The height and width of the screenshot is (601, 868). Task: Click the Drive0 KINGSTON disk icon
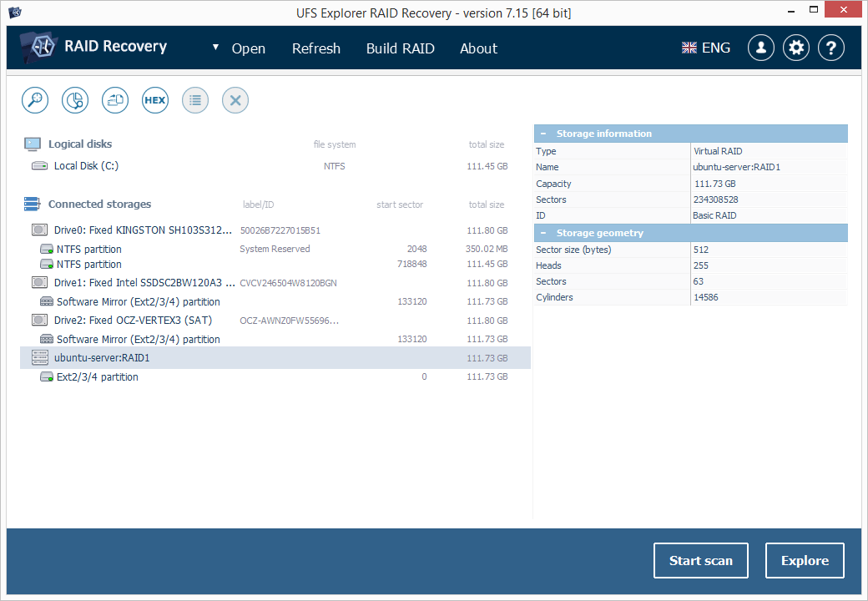click(39, 230)
